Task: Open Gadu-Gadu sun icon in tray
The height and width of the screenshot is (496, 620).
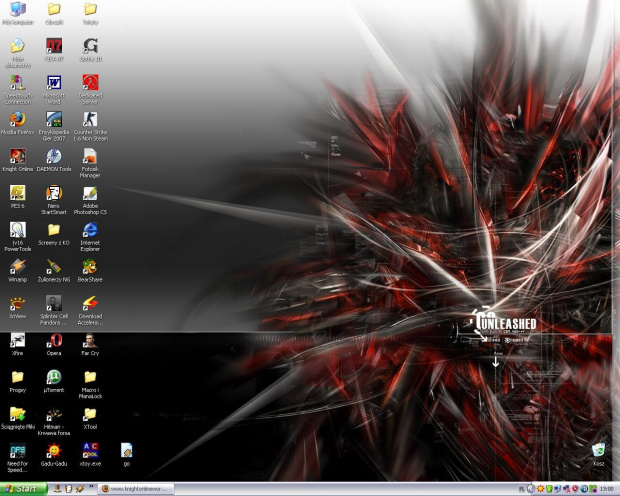Action: (x=540, y=489)
